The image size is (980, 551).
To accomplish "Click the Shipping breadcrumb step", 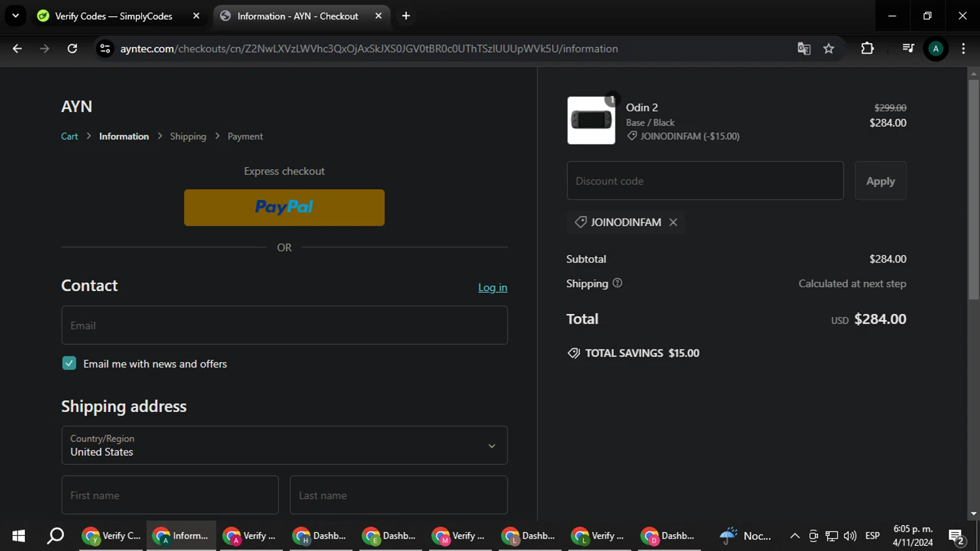I will [x=188, y=136].
